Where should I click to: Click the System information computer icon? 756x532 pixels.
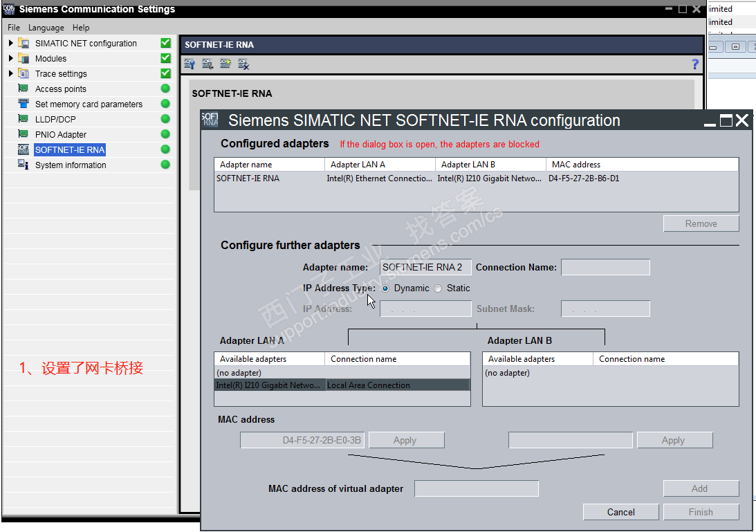(x=23, y=165)
